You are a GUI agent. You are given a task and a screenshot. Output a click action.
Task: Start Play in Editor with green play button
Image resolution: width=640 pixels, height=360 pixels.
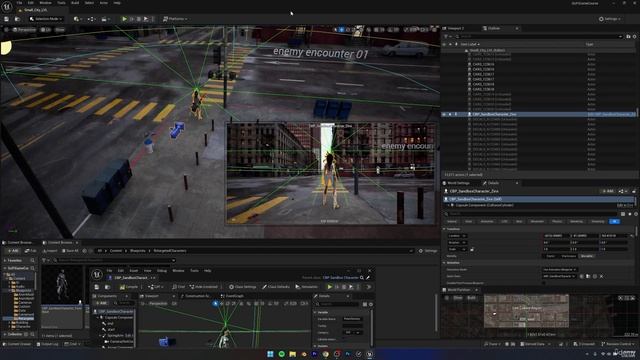click(x=124, y=19)
